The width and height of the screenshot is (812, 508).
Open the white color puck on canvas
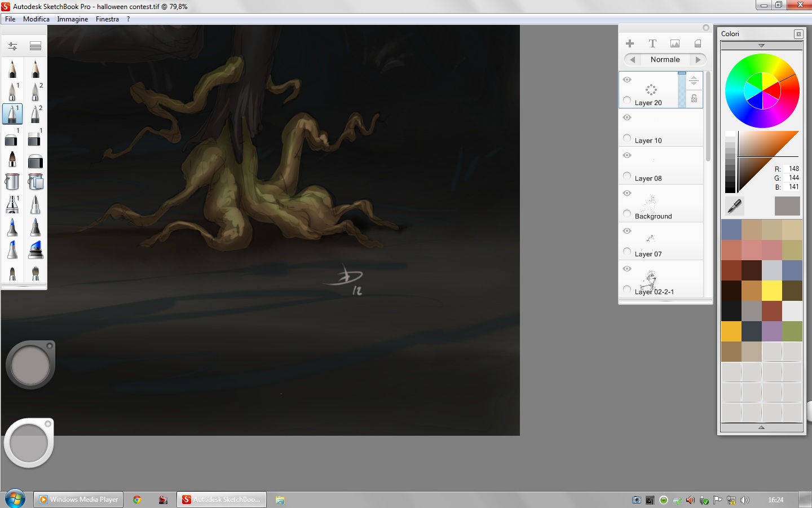click(29, 443)
